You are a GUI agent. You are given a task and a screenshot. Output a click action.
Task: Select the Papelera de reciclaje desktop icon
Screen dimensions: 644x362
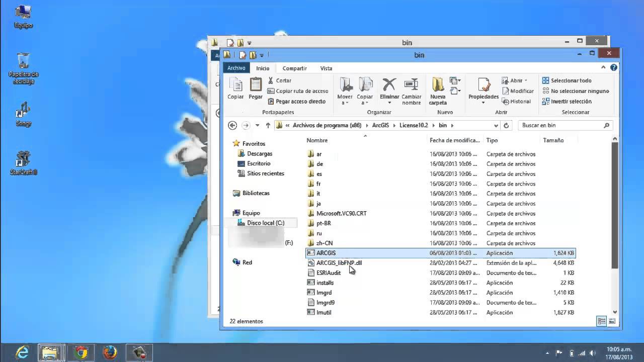coord(24,68)
